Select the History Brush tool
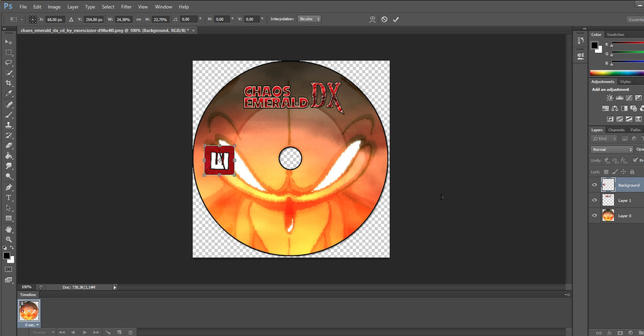 point(9,135)
